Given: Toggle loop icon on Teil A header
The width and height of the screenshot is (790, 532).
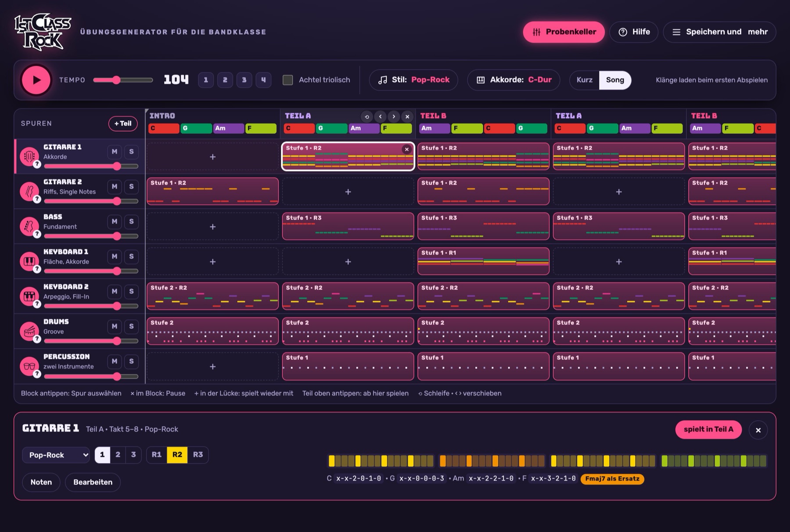Looking at the screenshot, I should coord(367,117).
